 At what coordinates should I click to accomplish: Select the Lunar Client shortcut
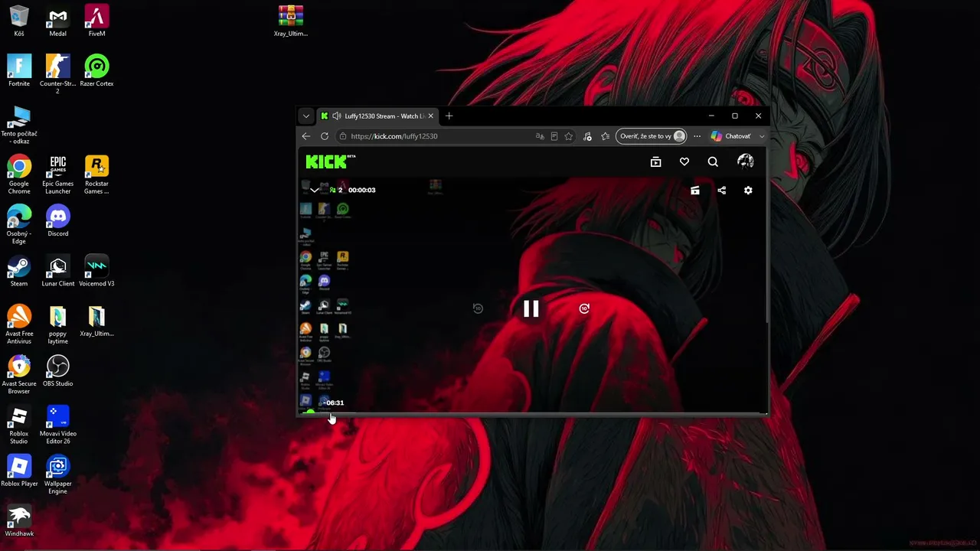pyautogui.click(x=58, y=271)
